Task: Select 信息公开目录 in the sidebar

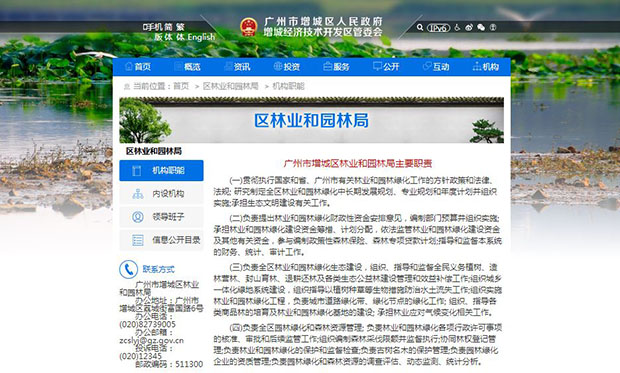Action: (161, 240)
